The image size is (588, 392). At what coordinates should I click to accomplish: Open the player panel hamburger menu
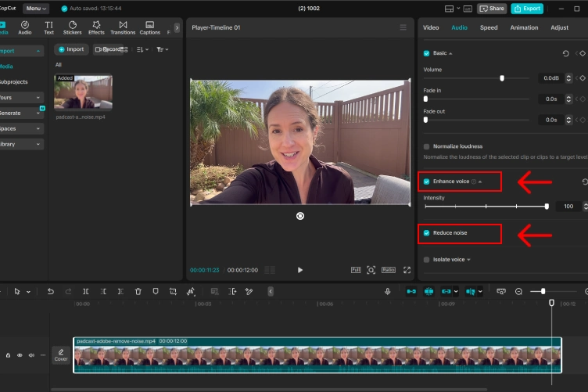click(x=403, y=27)
